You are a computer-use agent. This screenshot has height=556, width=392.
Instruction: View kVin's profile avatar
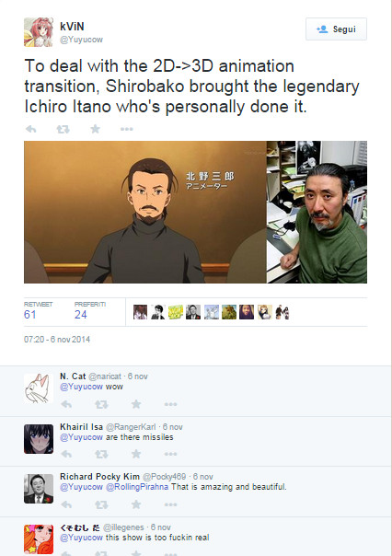click(x=39, y=32)
